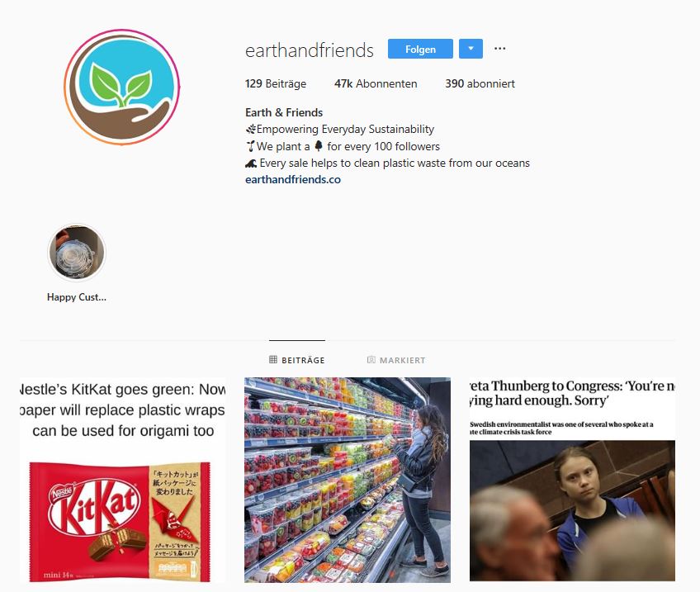
Task: Switch to the Markiert tab
Action: (x=396, y=360)
